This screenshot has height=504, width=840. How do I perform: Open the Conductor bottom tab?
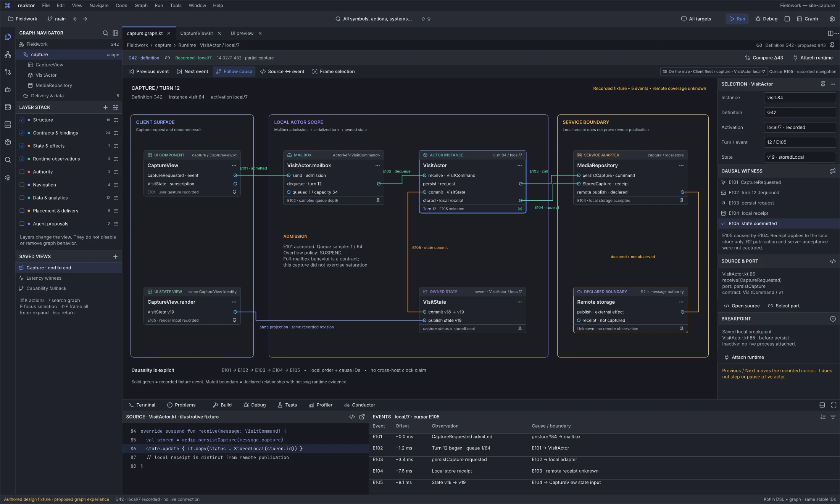(x=360, y=405)
